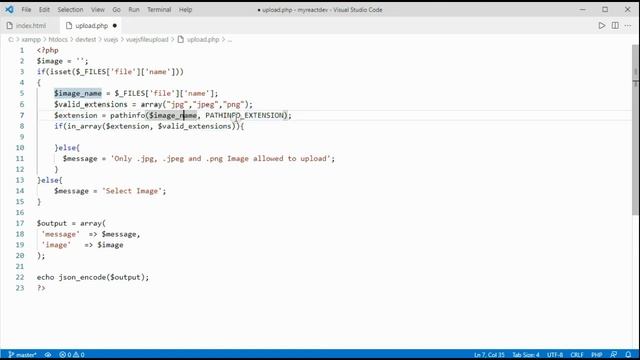The width and height of the screenshot is (640, 360).
Task: Select the upload.php editor tab
Action: pyautogui.click(x=91, y=26)
